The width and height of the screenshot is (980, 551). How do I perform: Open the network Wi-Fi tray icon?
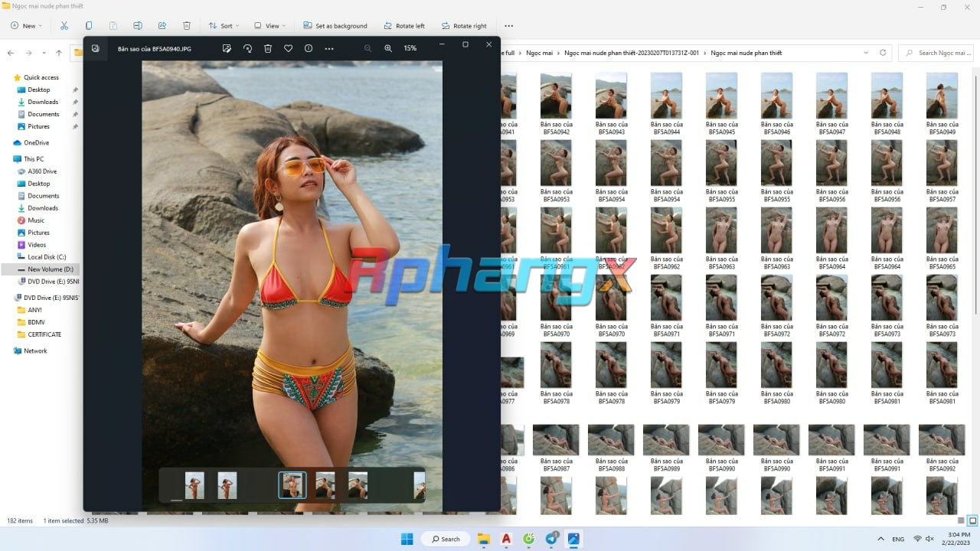pos(917,539)
